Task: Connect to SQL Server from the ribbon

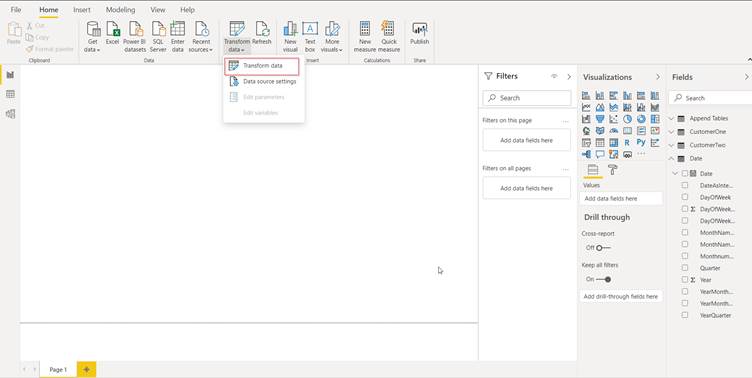Action: click(158, 36)
